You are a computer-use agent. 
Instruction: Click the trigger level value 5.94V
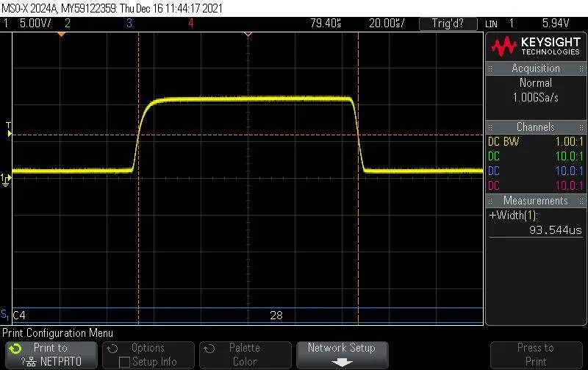point(556,24)
